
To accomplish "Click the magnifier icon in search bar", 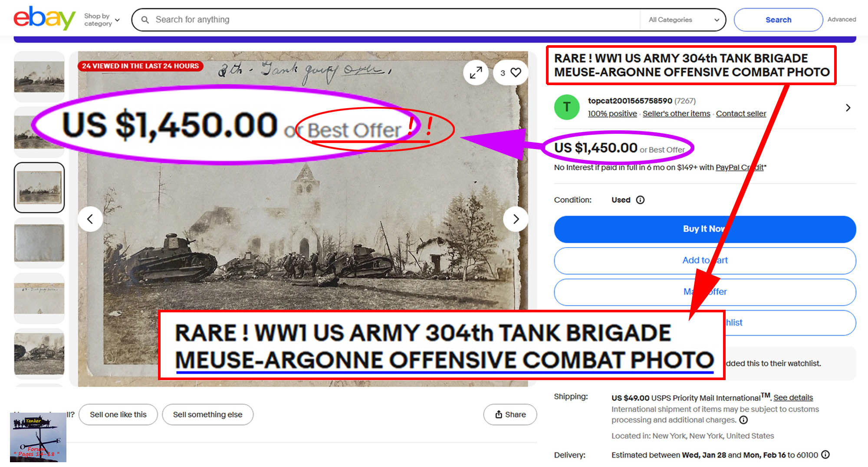I will click(145, 20).
